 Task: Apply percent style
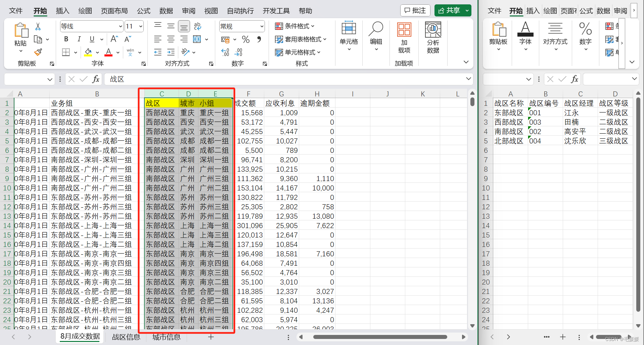pos(246,39)
